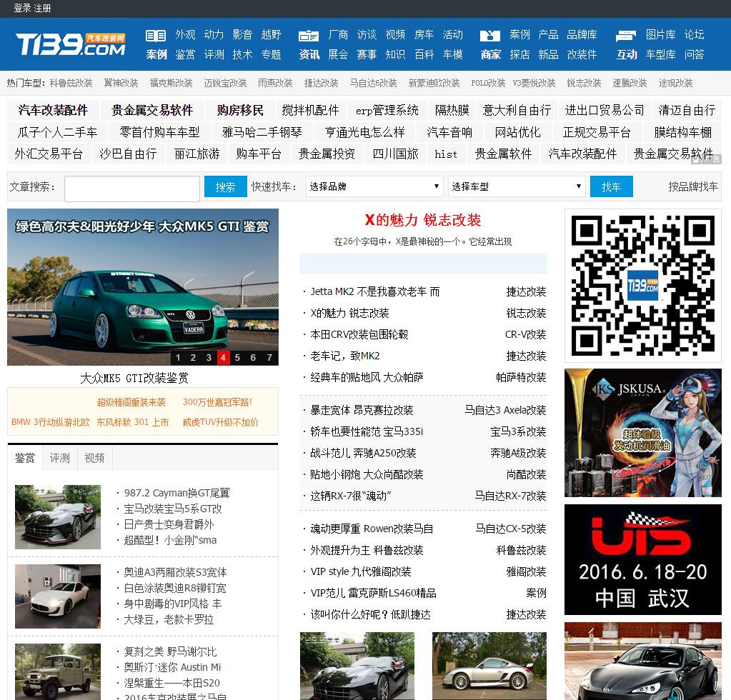This screenshot has height=700, width=731.
Task: Click the 商家 section store icon
Action: pos(490,36)
